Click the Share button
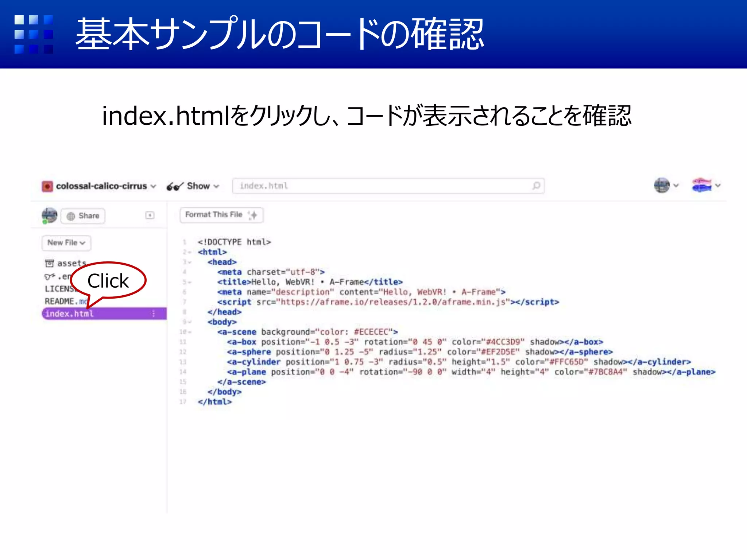The width and height of the screenshot is (747, 560). coord(83,216)
